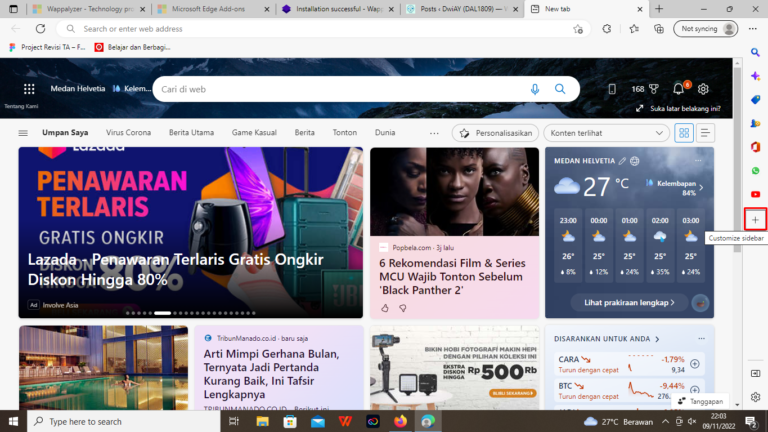
Task: Click the browser address bar
Action: click(323, 29)
